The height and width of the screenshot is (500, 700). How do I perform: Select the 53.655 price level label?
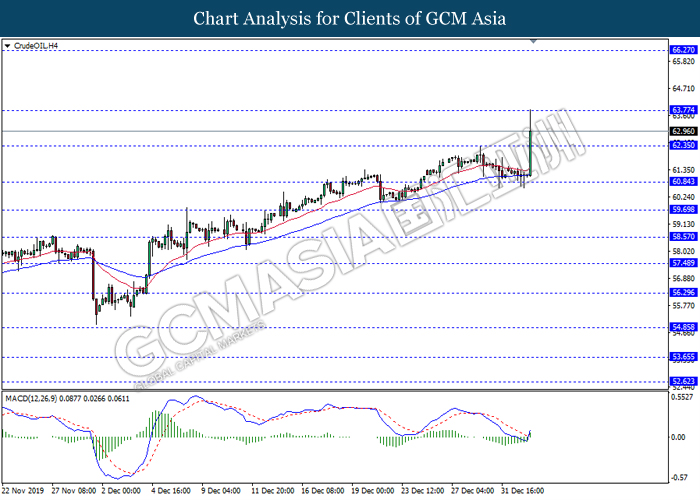click(683, 357)
